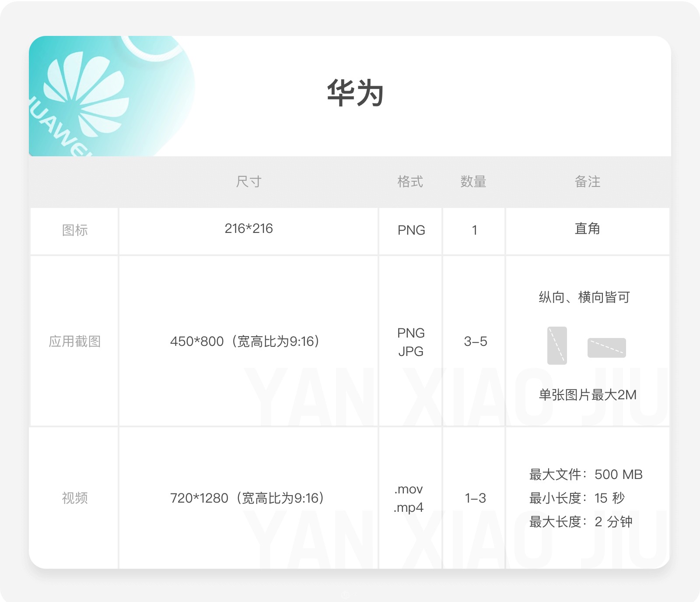Select the 尺寸 column header
The width and height of the screenshot is (700, 602).
[x=248, y=182]
